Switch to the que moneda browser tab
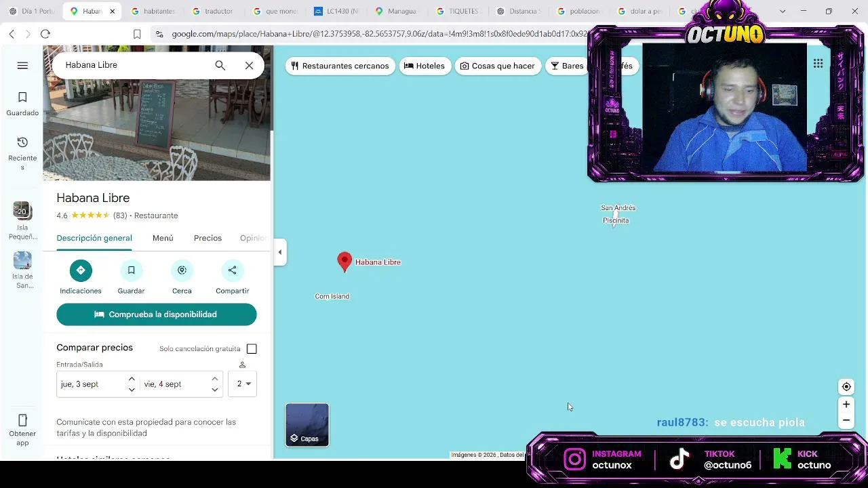Screen dimensions: 868x488 [275, 11]
